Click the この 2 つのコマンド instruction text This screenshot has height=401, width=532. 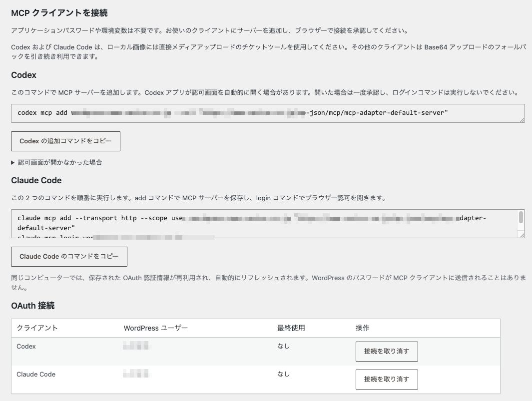point(199,198)
